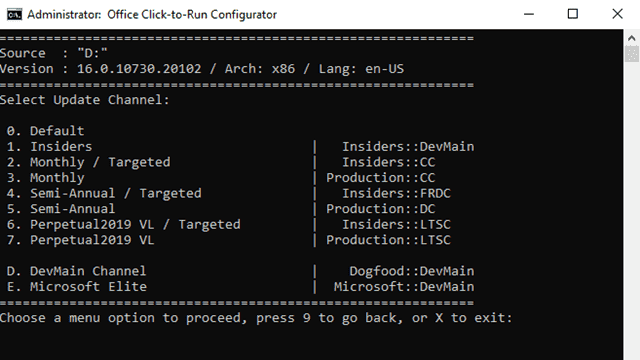This screenshot has width=640, height=360.
Task: Click the 0. Default menu option
Action: click(45, 131)
